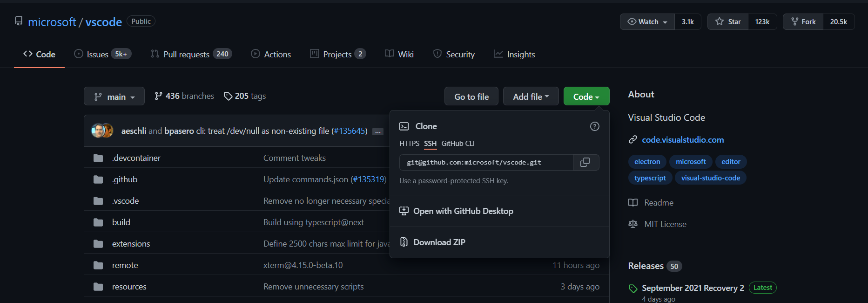Open the Add file dropdown
The image size is (868, 303).
(531, 96)
